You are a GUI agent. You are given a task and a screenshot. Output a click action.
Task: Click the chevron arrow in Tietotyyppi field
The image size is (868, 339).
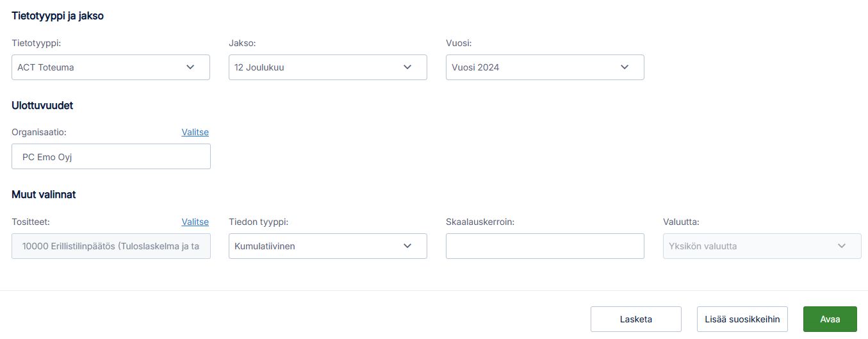[190, 67]
